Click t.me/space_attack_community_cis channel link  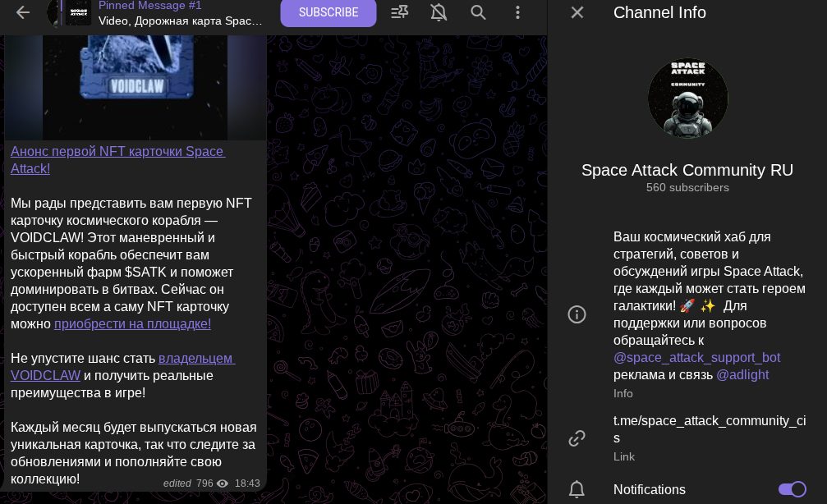coord(710,429)
